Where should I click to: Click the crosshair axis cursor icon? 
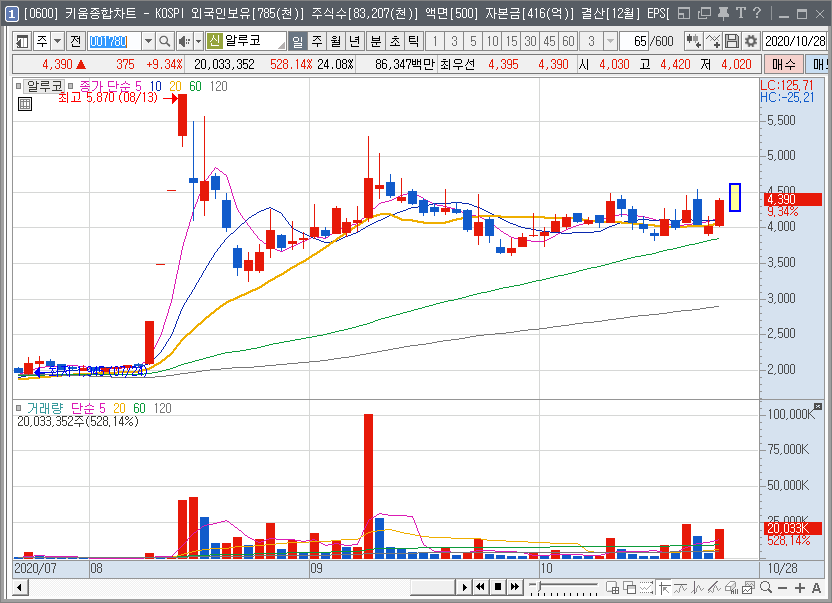coord(664,588)
